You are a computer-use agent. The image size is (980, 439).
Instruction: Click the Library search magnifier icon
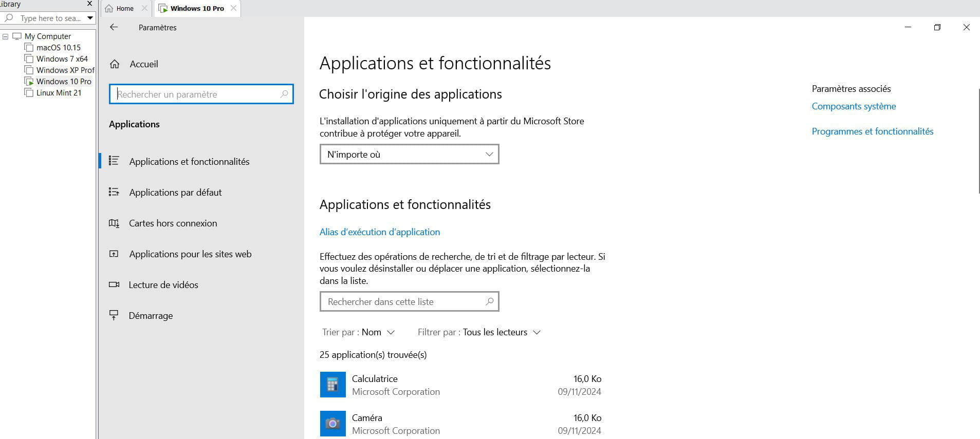(9, 18)
